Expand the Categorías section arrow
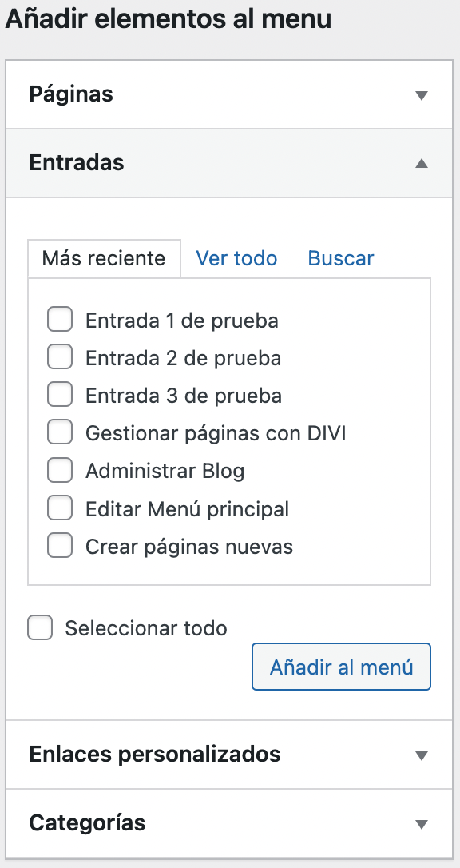 coord(422,824)
